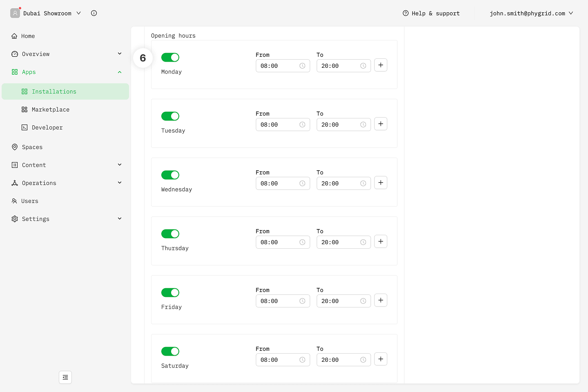Click the plus icon in Wednesday row

coord(381,183)
